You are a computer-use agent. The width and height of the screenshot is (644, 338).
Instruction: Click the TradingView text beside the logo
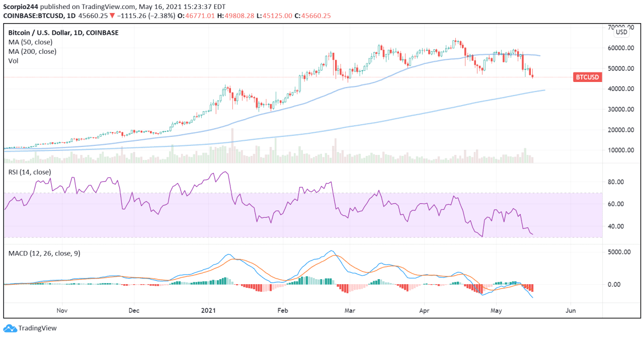click(38, 328)
